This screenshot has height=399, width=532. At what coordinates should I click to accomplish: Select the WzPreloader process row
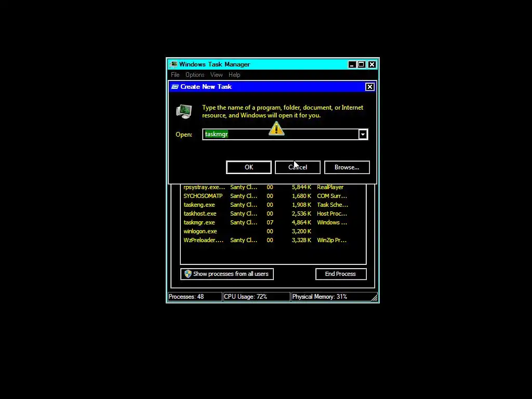point(273,240)
